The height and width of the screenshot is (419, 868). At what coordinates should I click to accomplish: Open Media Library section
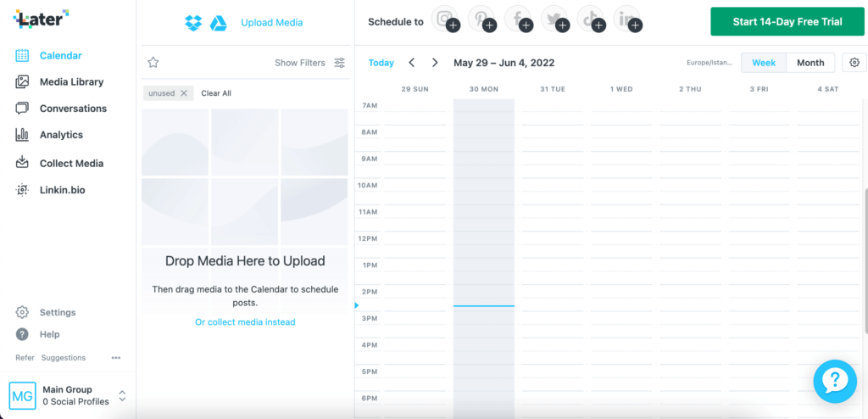click(x=71, y=82)
